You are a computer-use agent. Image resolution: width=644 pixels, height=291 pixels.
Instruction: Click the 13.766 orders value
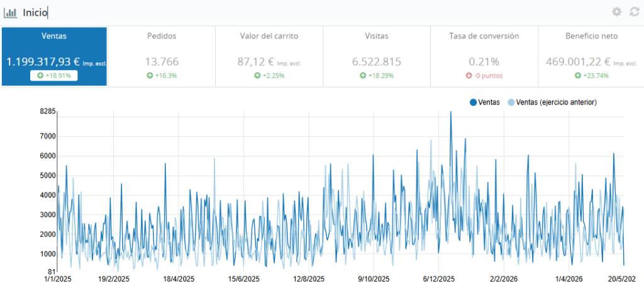[162, 62]
